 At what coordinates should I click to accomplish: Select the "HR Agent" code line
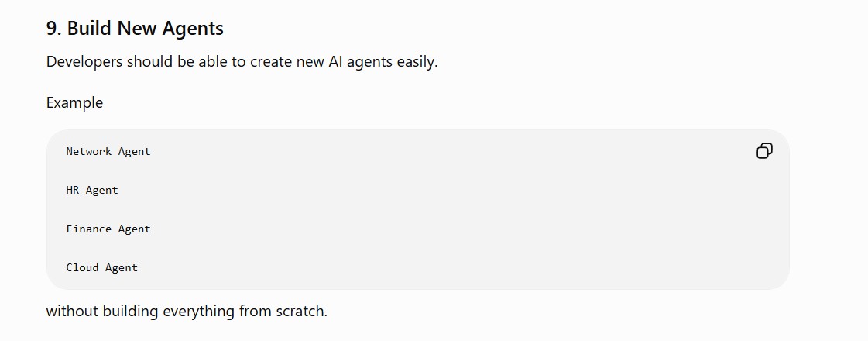[x=92, y=190]
